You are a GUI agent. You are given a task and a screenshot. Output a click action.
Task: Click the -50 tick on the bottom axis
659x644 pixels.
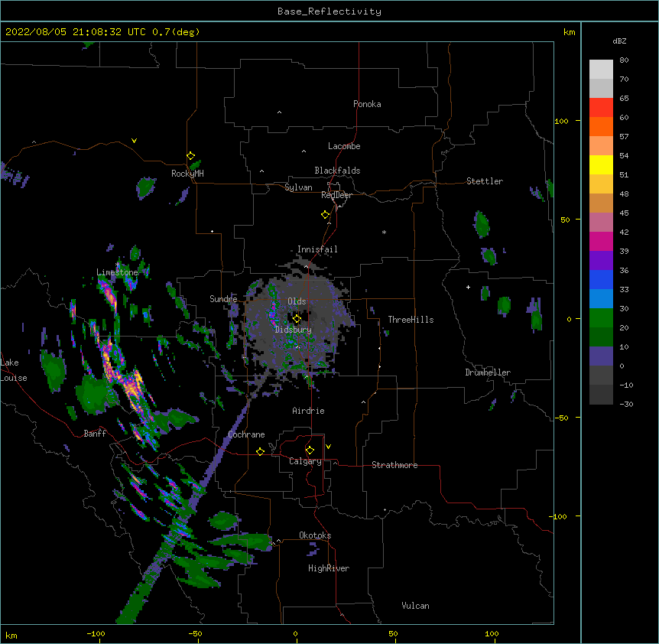pos(195,633)
